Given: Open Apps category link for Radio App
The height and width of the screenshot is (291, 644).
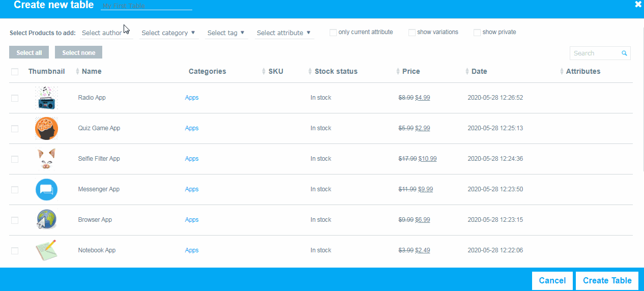Looking at the screenshot, I should (x=192, y=98).
